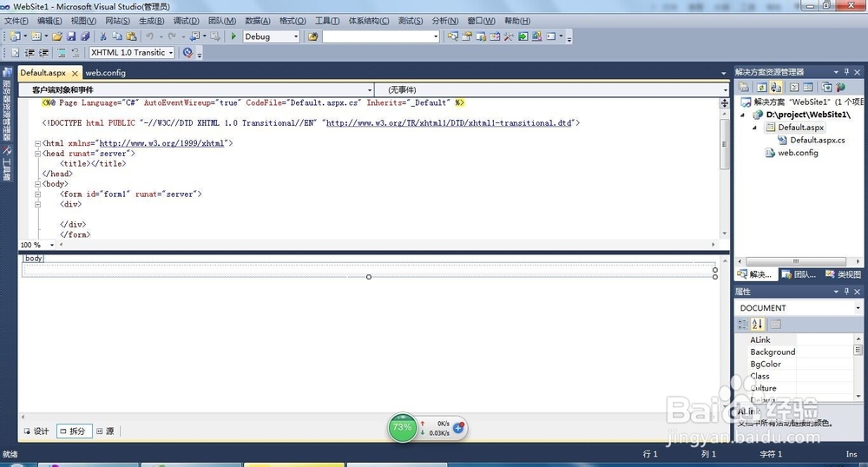
Task: Click the Find text input field
Action: tap(378, 36)
